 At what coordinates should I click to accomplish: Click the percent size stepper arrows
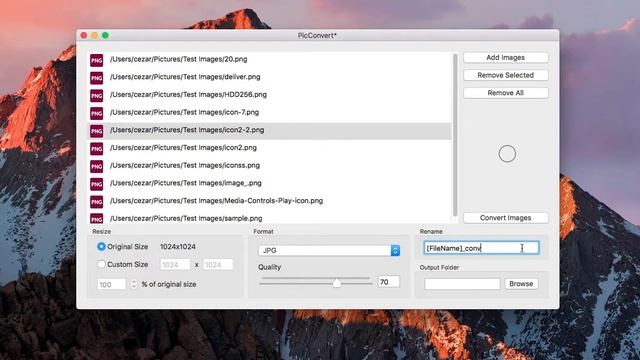click(x=134, y=284)
